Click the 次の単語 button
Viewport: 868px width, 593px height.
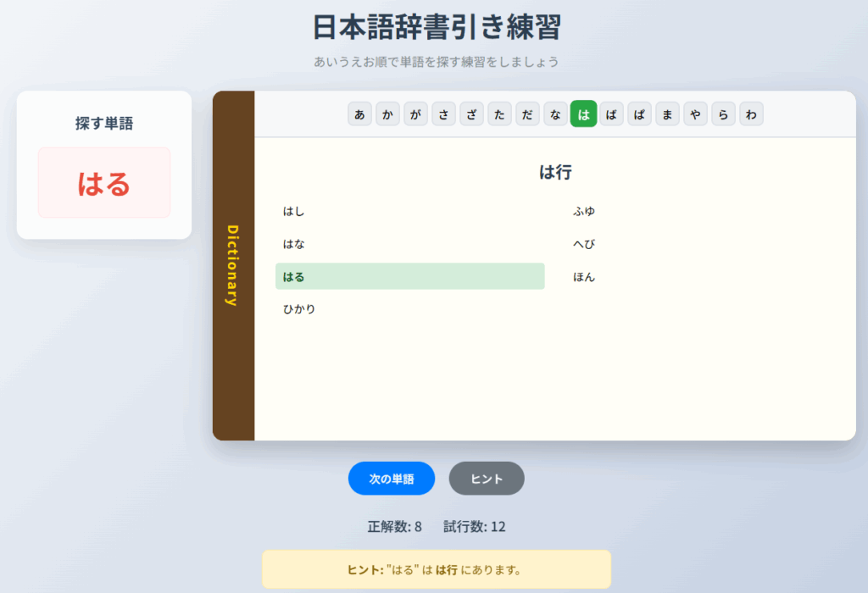click(391, 479)
